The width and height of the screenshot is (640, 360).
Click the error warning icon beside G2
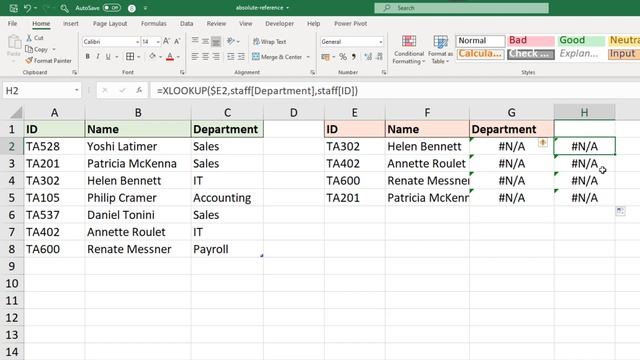(x=542, y=142)
